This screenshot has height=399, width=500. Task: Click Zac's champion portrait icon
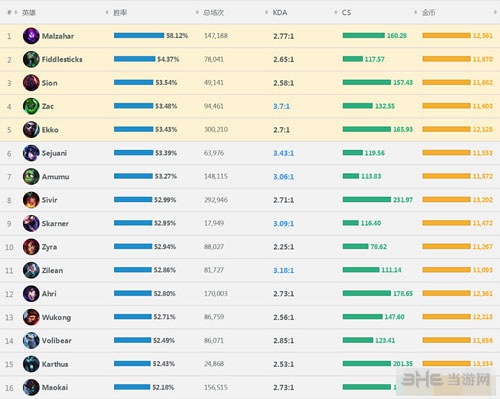[31, 106]
